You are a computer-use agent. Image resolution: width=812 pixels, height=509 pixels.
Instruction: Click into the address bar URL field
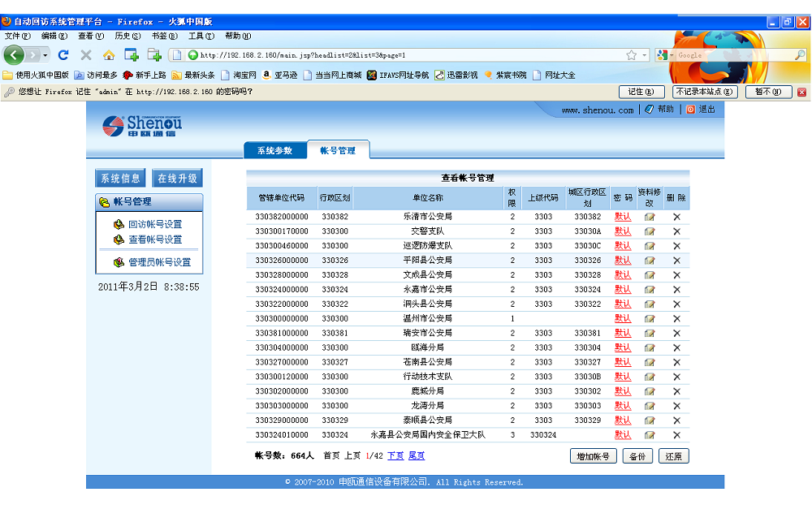tap(409, 55)
